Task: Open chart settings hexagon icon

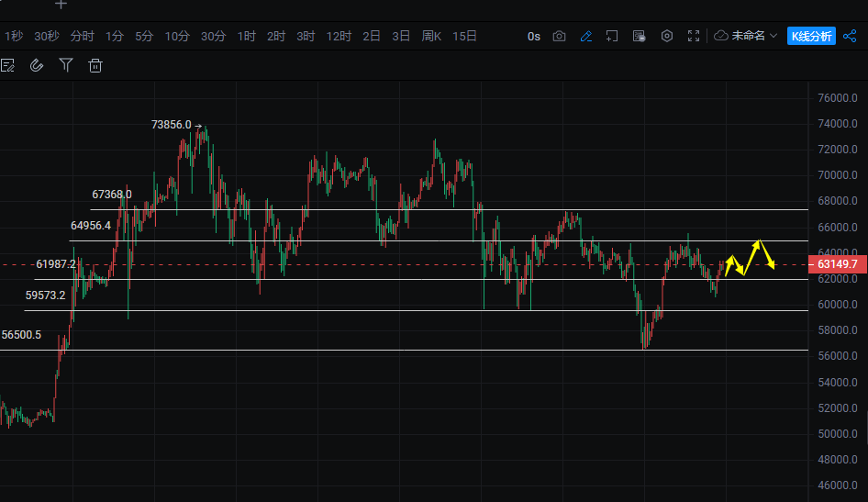Action: click(667, 37)
